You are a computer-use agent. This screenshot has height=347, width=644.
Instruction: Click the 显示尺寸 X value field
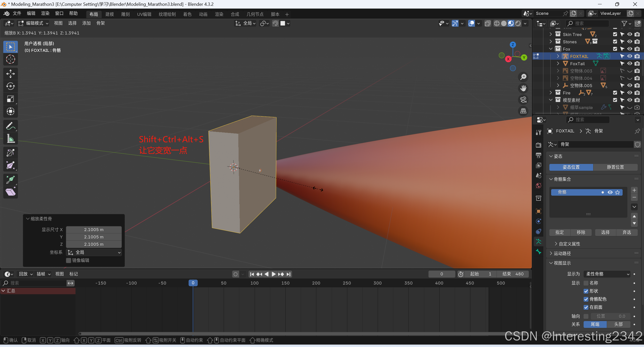(x=94, y=230)
